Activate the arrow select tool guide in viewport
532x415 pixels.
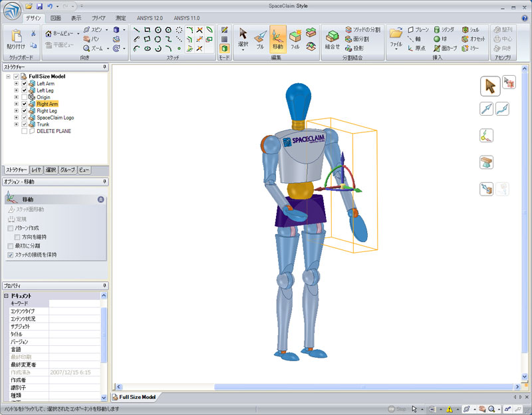(489, 85)
